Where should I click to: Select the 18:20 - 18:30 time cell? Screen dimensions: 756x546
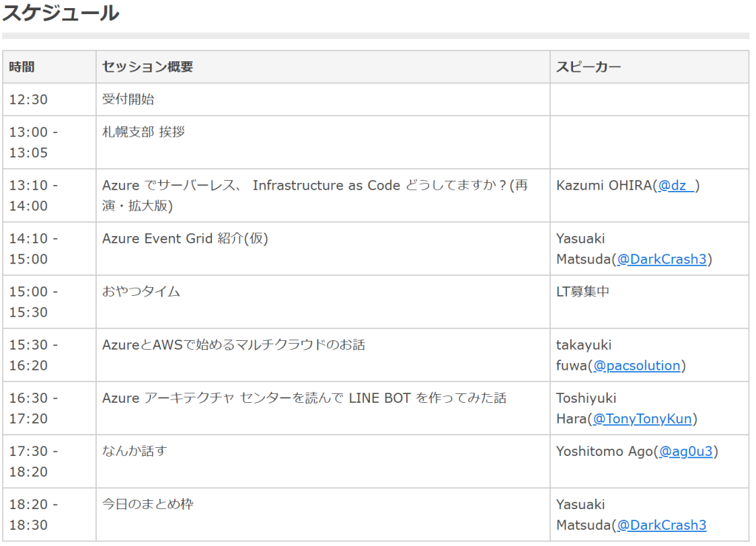pyautogui.click(x=49, y=515)
